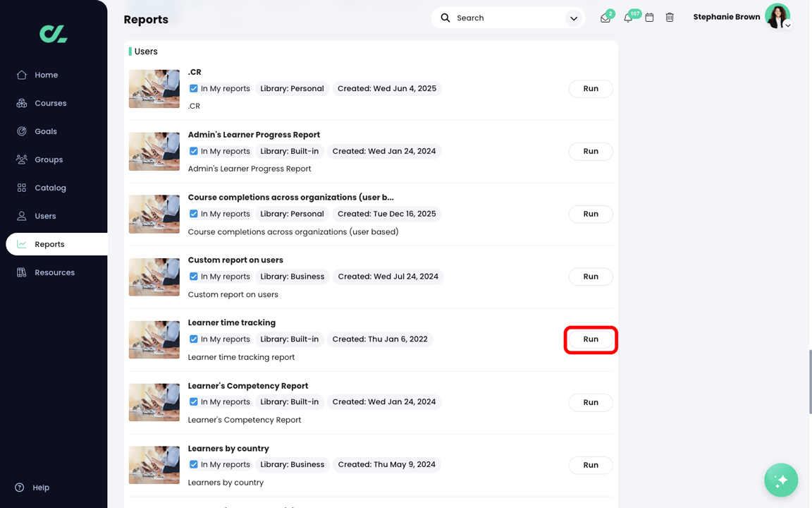Open Goals menu item
The height and width of the screenshot is (508, 812).
pos(46,131)
